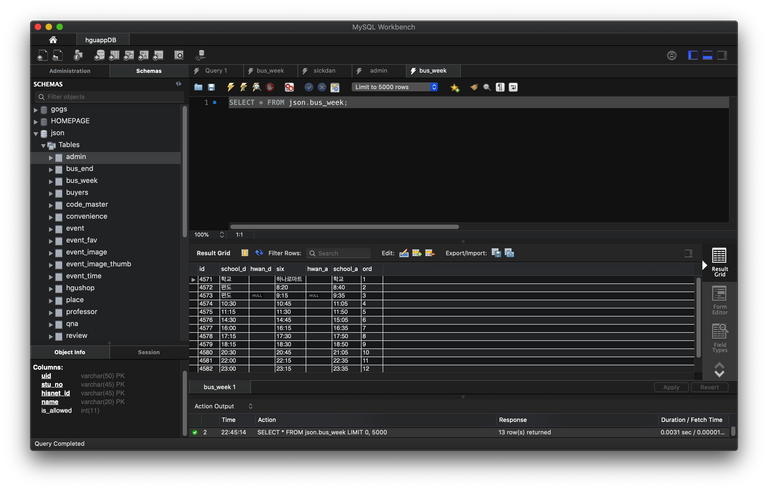This screenshot has height=491, width=768.
Task: Toggle wrap cell content in result grid
Action: [x=244, y=253]
